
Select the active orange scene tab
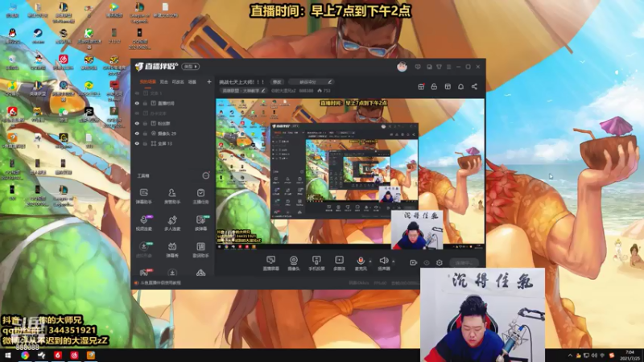(147, 82)
